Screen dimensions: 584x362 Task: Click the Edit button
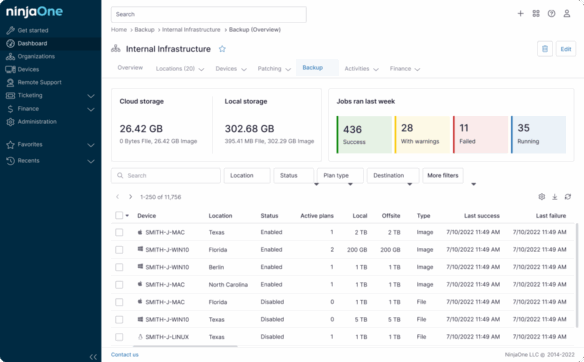click(x=566, y=49)
